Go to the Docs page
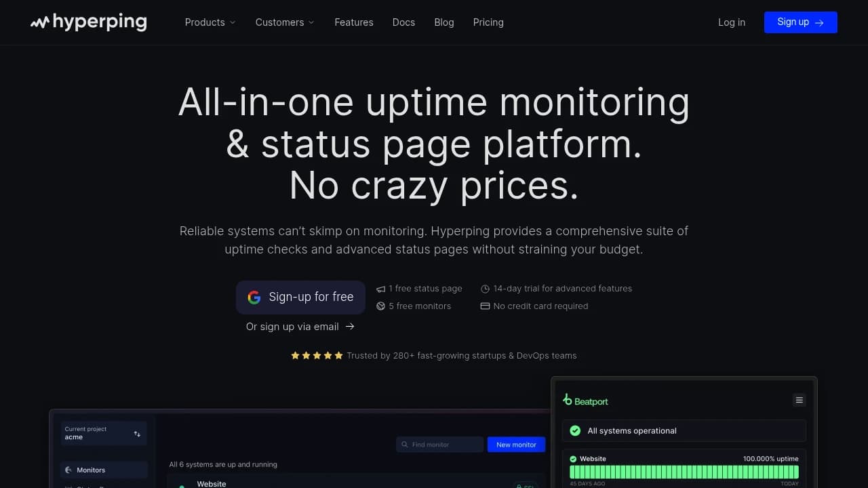This screenshot has height=488, width=868. 403,22
